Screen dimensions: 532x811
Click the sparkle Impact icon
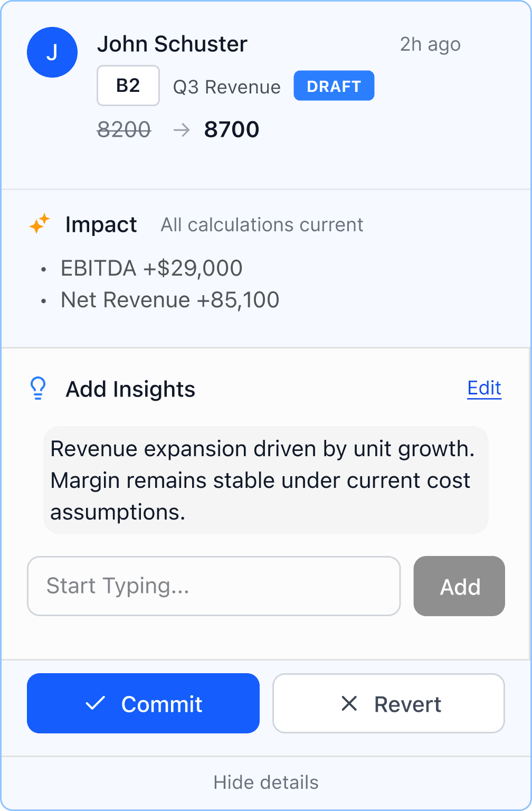[x=40, y=224]
